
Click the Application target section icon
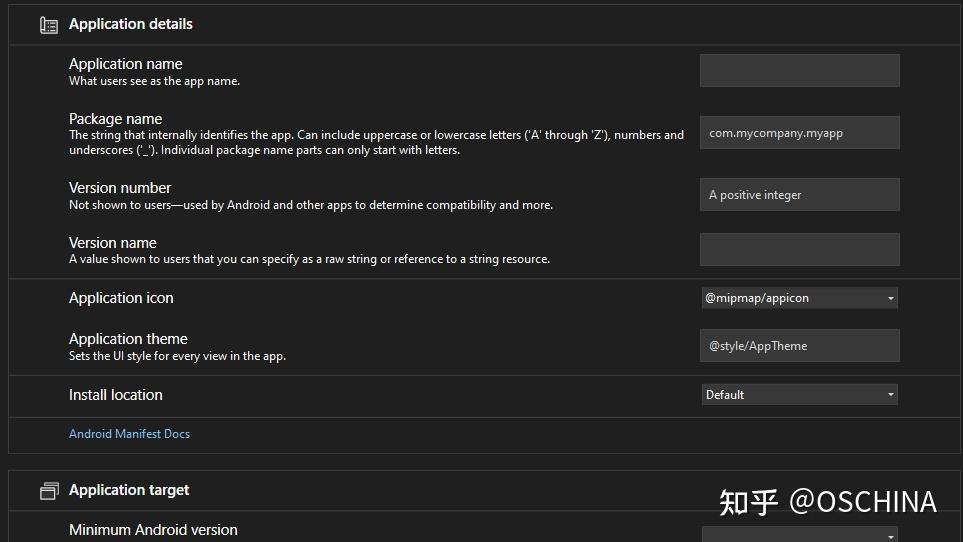(x=49, y=491)
